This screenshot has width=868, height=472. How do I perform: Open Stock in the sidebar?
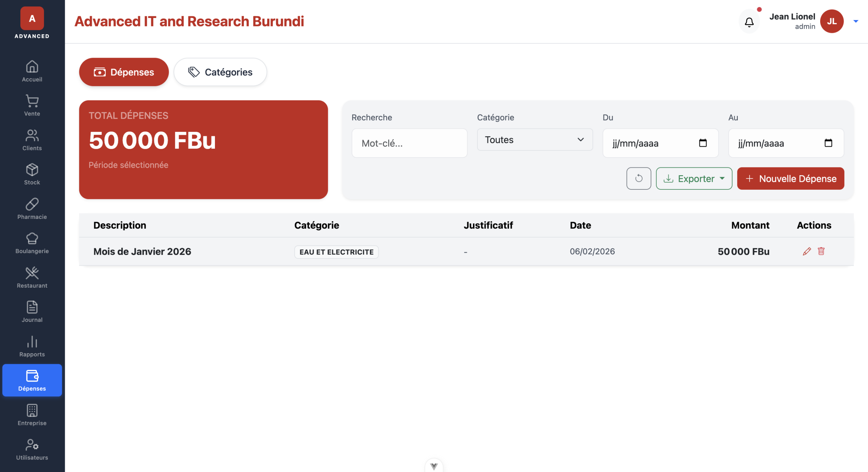coord(32,174)
